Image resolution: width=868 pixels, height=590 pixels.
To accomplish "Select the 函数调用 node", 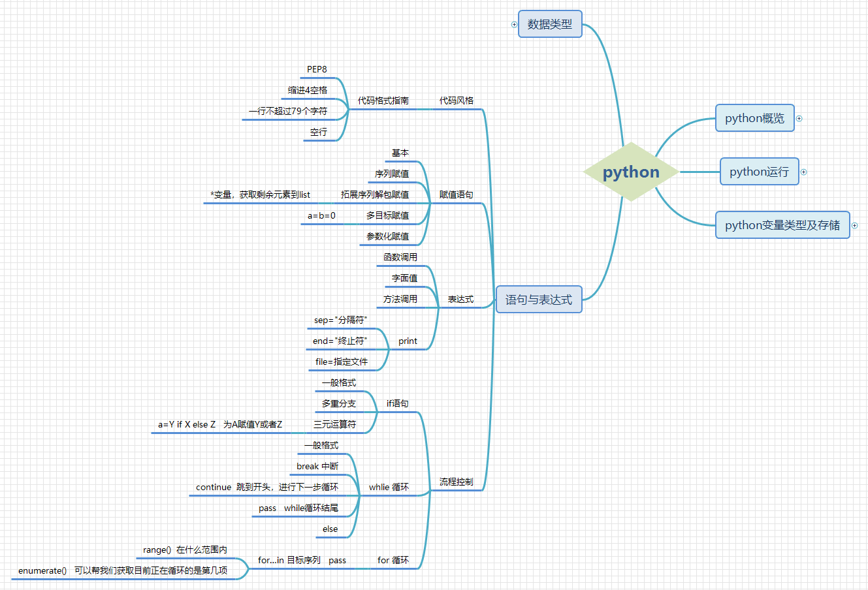I will coord(400,257).
